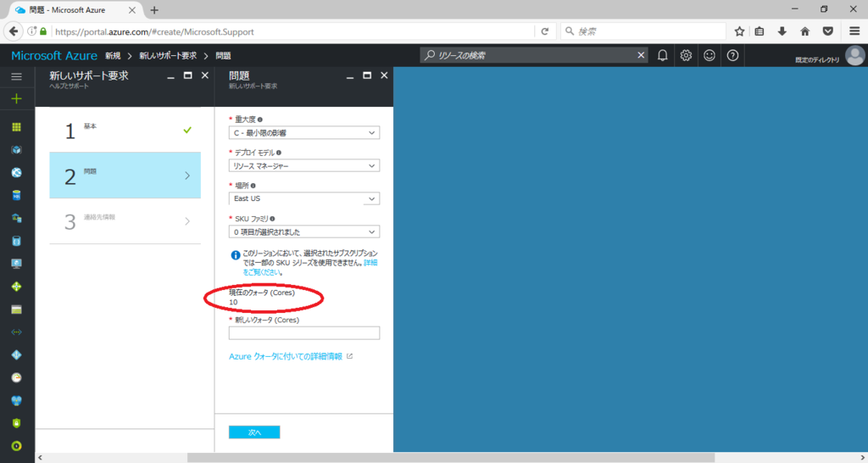The image size is (868, 463).
Task: Open the Security Center shield icon
Action: [17, 423]
